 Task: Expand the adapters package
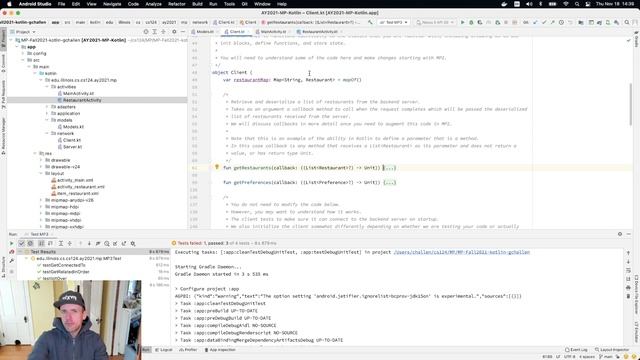pos(47,107)
